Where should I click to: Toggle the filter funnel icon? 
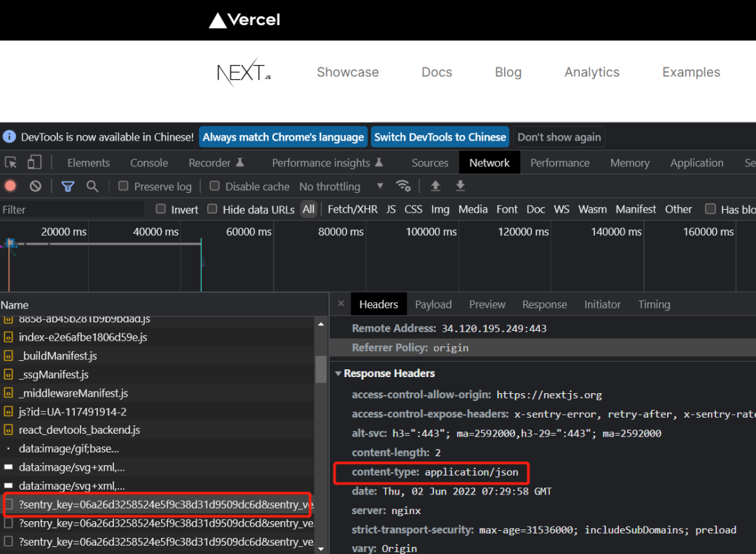pos(67,186)
